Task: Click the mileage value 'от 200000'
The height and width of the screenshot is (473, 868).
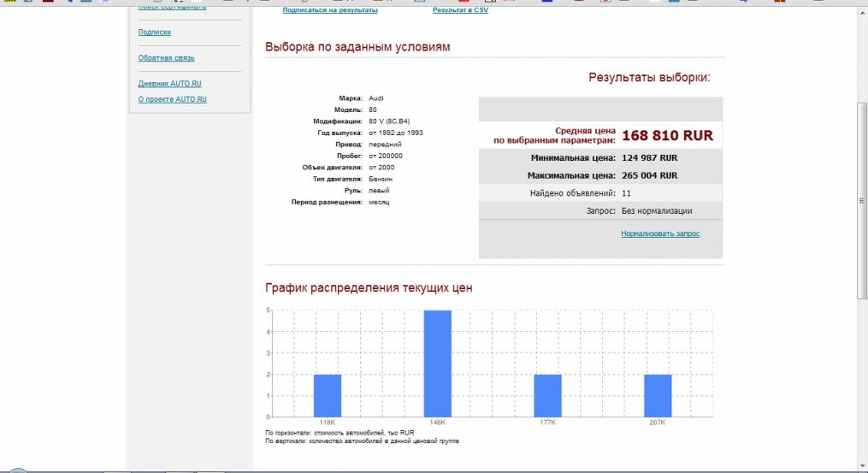Action: pyautogui.click(x=386, y=157)
